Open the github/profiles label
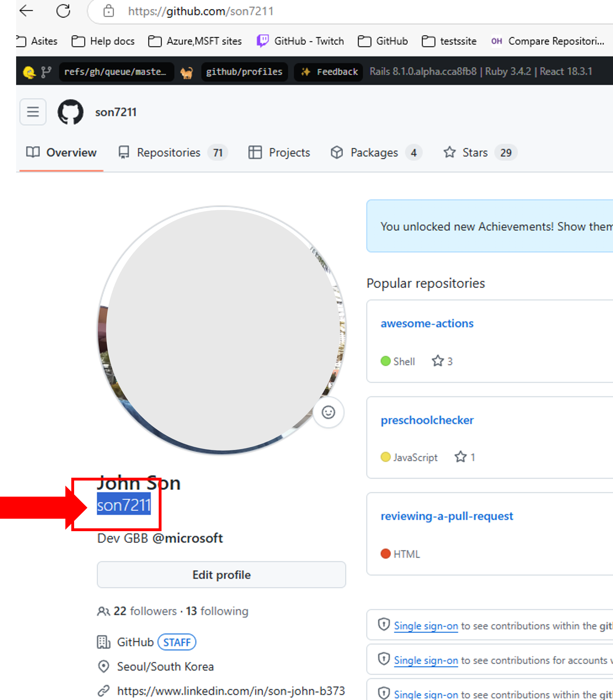Image resolution: width=613 pixels, height=700 pixels. [244, 72]
